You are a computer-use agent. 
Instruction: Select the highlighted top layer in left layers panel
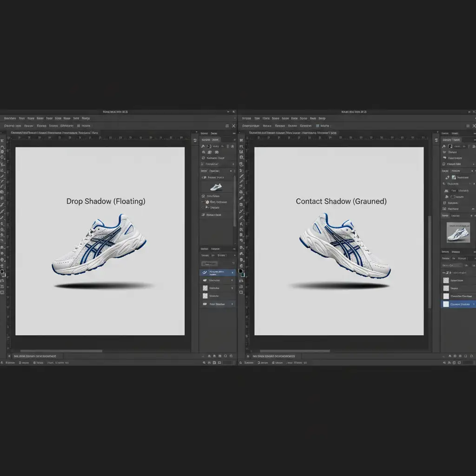click(218, 272)
